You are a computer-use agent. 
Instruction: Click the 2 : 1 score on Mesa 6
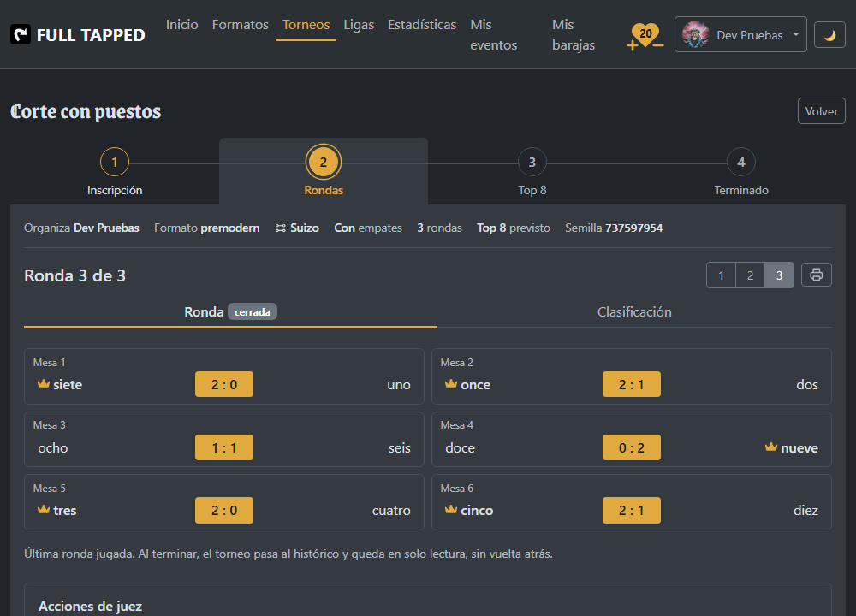click(x=632, y=510)
